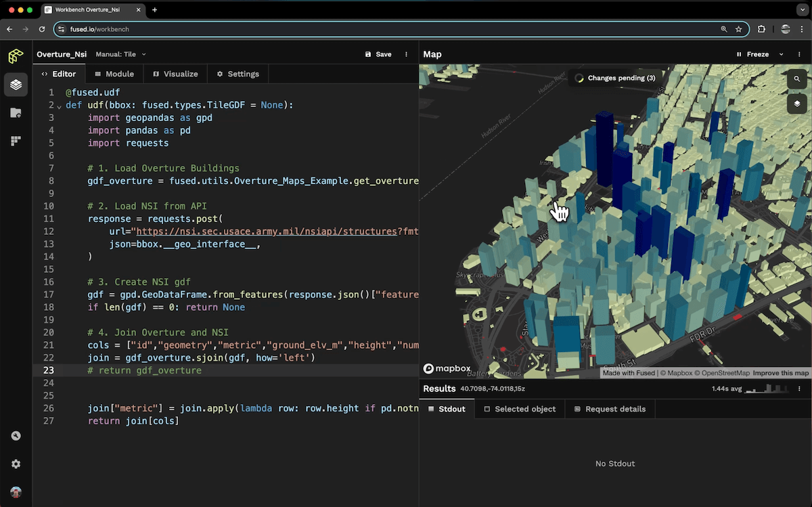The height and width of the screenshot is (507, 812).
Task: Click the 40.7098,-74.0118,15z coordinates text
Action: (x=493, y=389)
